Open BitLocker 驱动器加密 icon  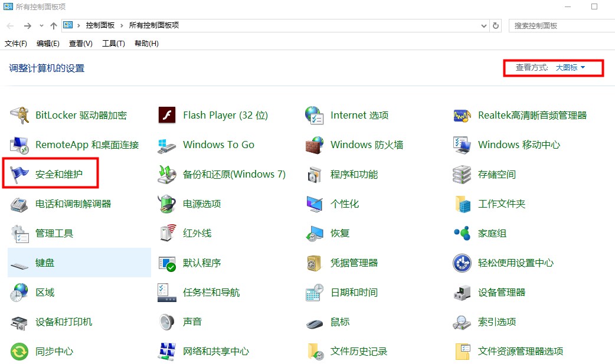19,115
